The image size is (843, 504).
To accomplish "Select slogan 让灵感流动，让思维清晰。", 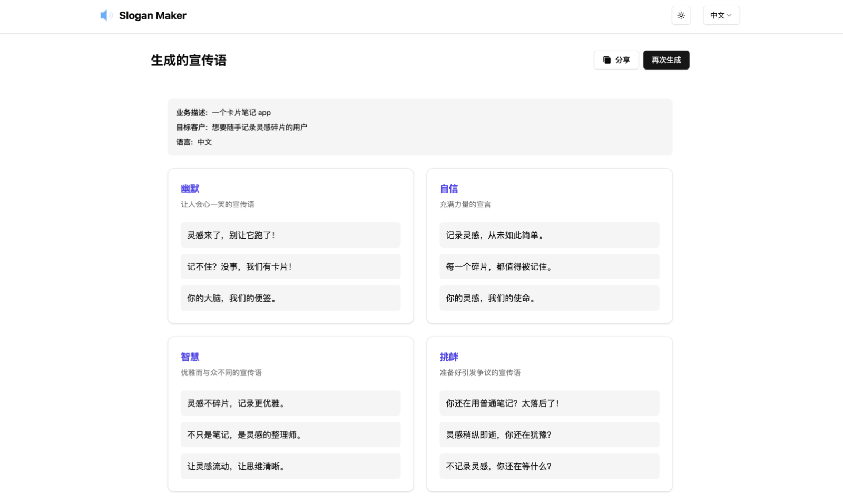I will (x=290, y=466).
